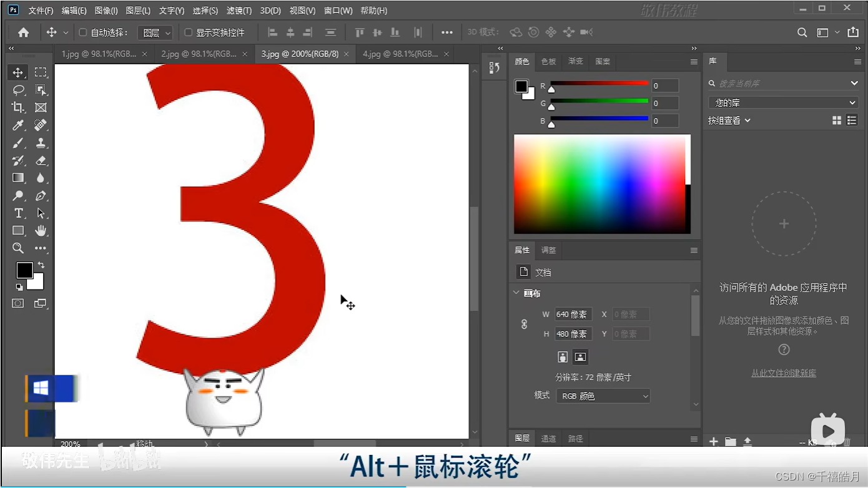Open the 图层 auto-select dropdown
Screen dimensions: 868x488
[x=155, y=32]
